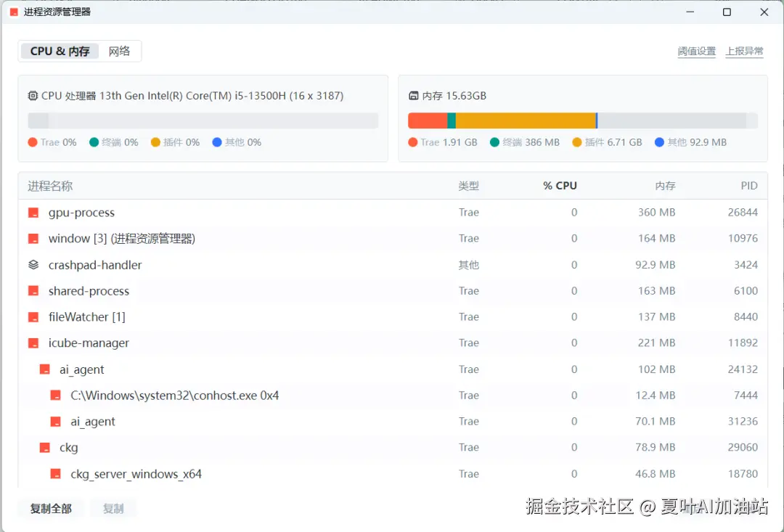This screenshot has height=532, width=784.
Task: Click the PID value 26844
Action: [x=743, y=213]
